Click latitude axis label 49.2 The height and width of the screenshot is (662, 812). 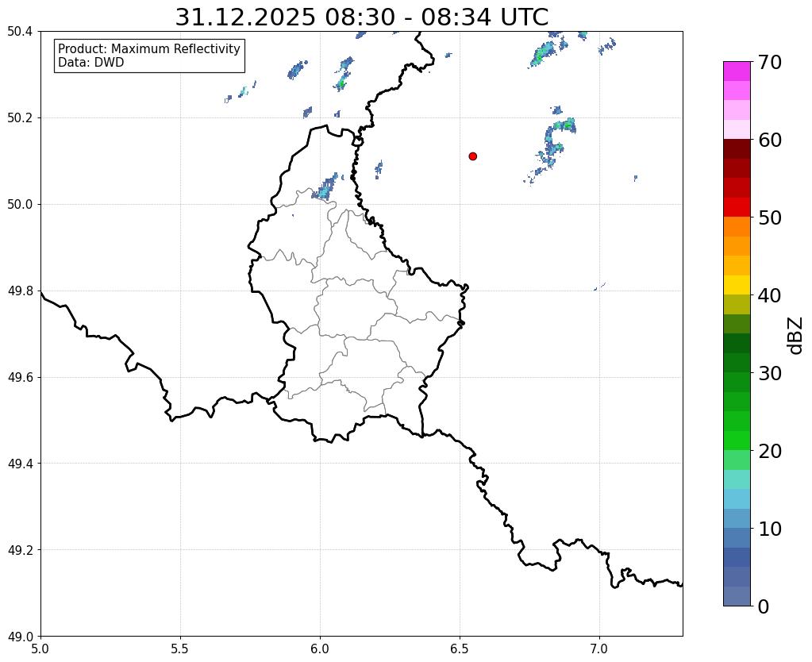click(20, 550)
